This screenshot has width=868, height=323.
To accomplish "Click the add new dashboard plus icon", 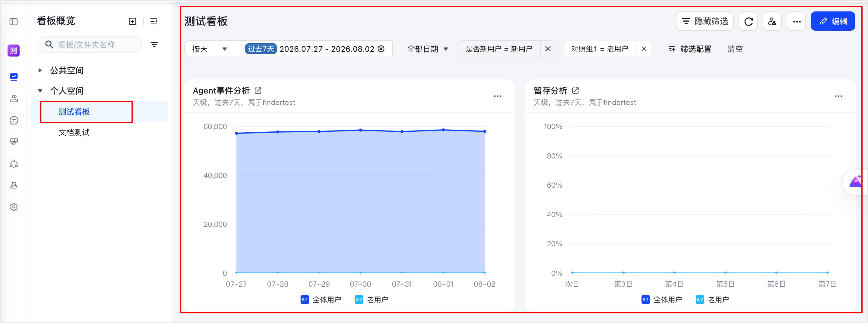I will point(133,22).
